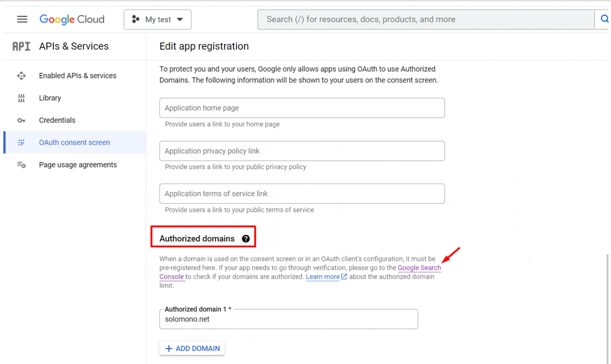Open Credentials in the sidebar
Viewport: 611px width, 364px height.
coord(57,120)
